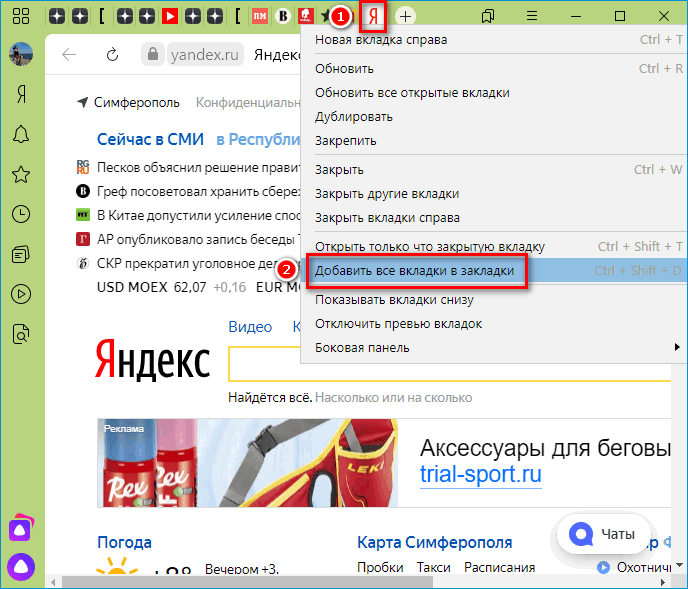Open the ski accessories ad banner image
Image resolution: width=688 pixels, height=589 pixels.
[x=247, y=463]
